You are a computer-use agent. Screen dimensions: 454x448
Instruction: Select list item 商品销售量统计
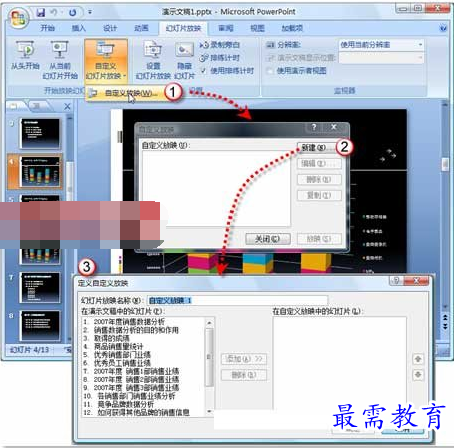click(x=118, y=347)
